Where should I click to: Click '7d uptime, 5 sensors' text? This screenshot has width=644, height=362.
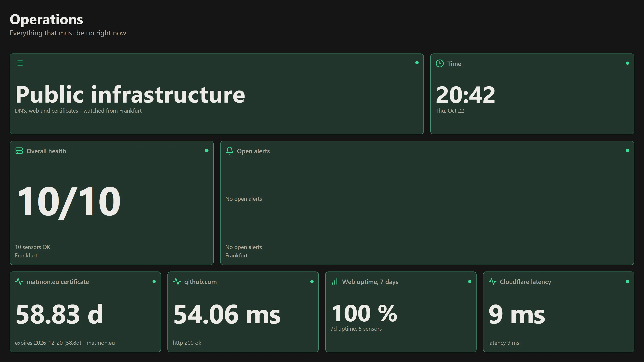356,329
